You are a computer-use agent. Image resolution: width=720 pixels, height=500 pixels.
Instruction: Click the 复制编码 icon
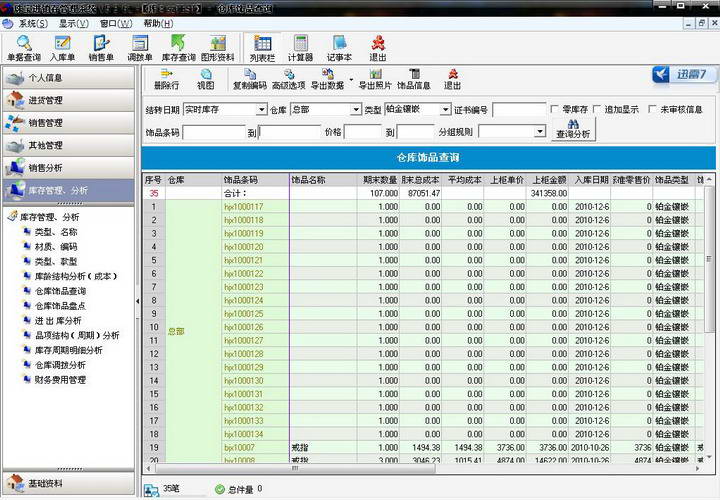pos(250,79)
